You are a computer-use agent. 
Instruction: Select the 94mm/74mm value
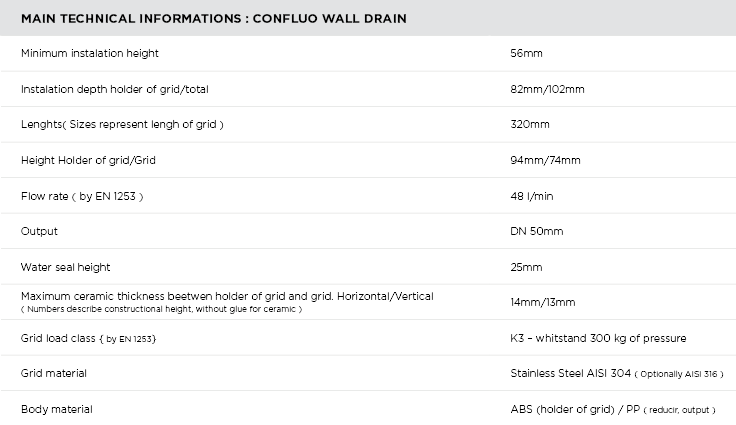545,160
